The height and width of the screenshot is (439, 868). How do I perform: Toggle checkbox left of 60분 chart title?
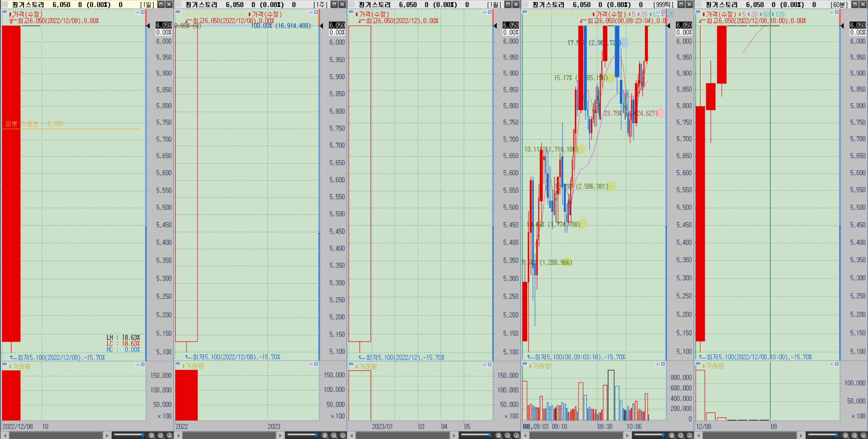click(x=699, y=4)
